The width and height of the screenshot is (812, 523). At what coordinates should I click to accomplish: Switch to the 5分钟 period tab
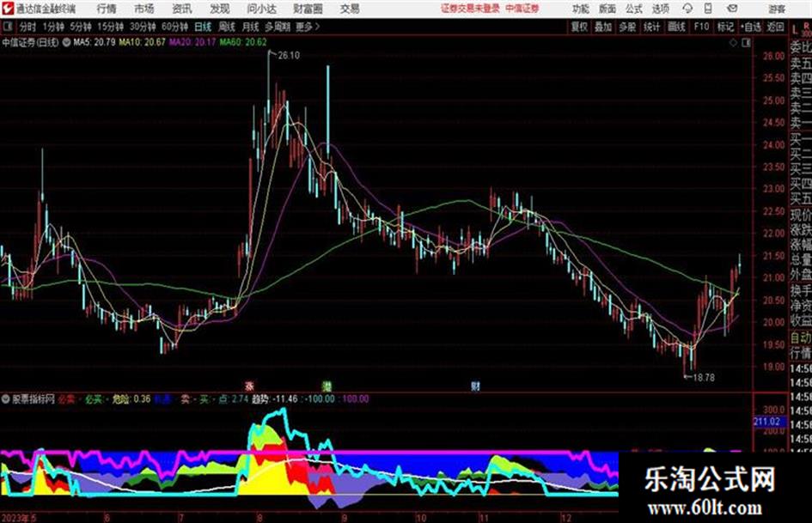tap(81, 27)
